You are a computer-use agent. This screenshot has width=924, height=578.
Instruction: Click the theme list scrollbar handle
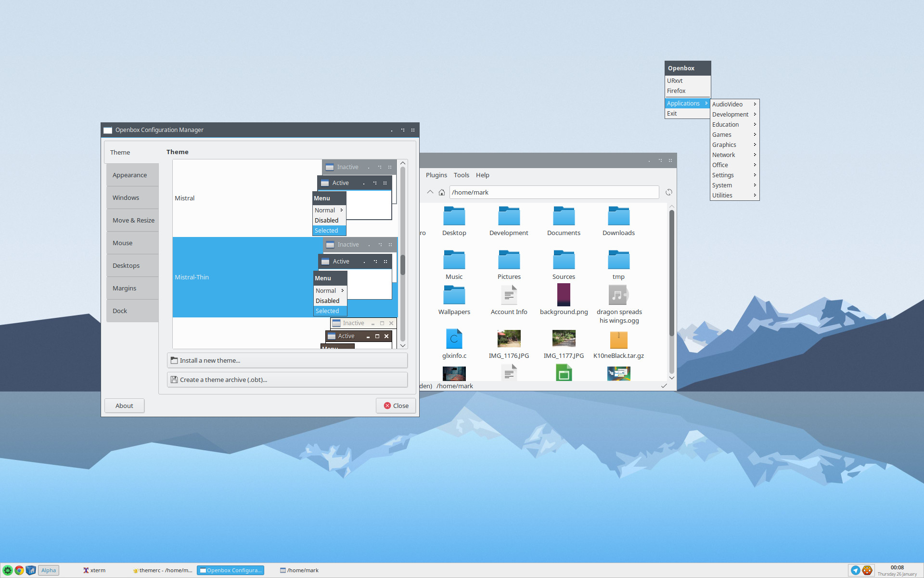coord(403,265)
